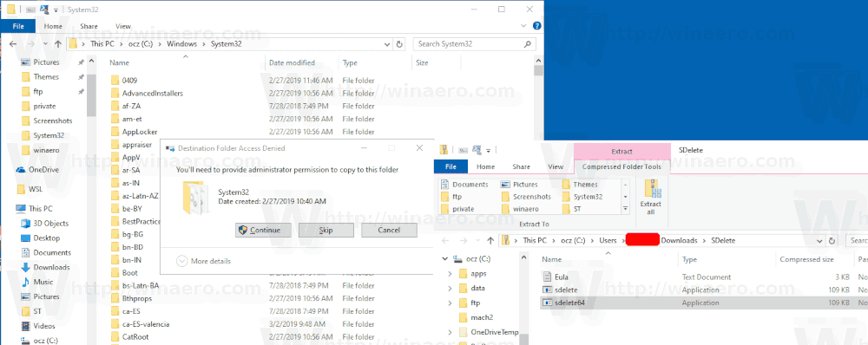The image size is (868, 345).
Task: Expand OneDriveTemp folder in SDelete tree
Action: click(x=450, y=332)
